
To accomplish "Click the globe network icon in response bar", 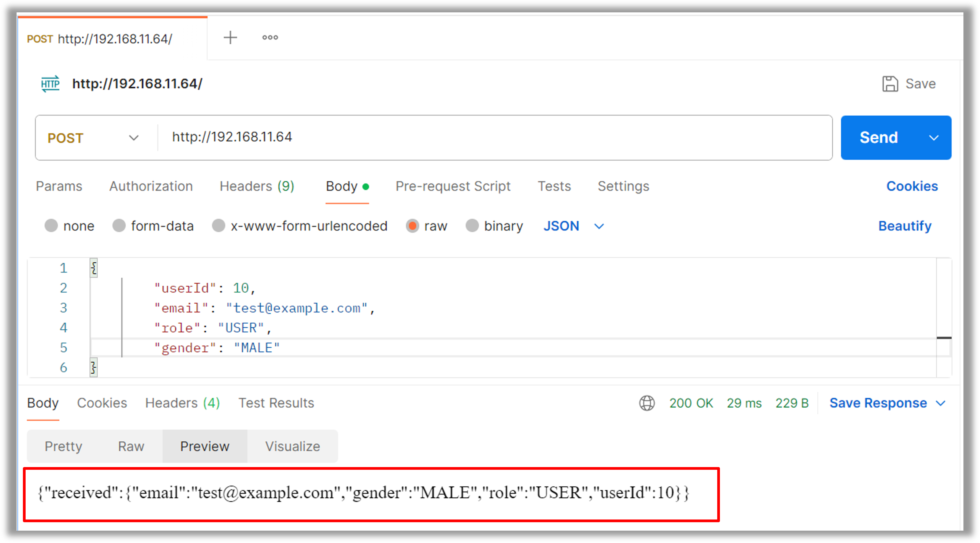I will tap(647, 403).
